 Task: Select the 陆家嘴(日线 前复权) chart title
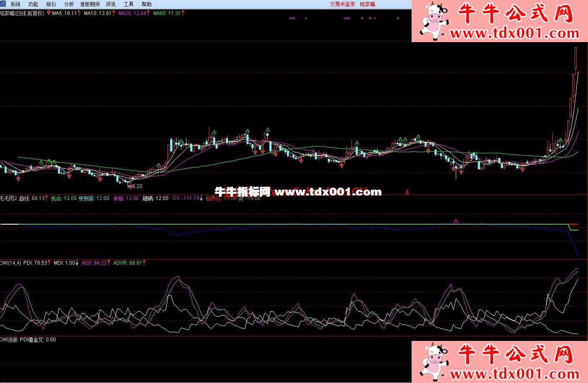(x=22, y=13)
